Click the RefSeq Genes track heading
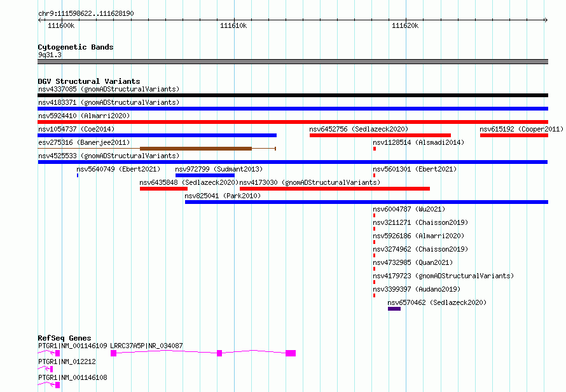This screenshot has width=566, height=392. point(64,338)
